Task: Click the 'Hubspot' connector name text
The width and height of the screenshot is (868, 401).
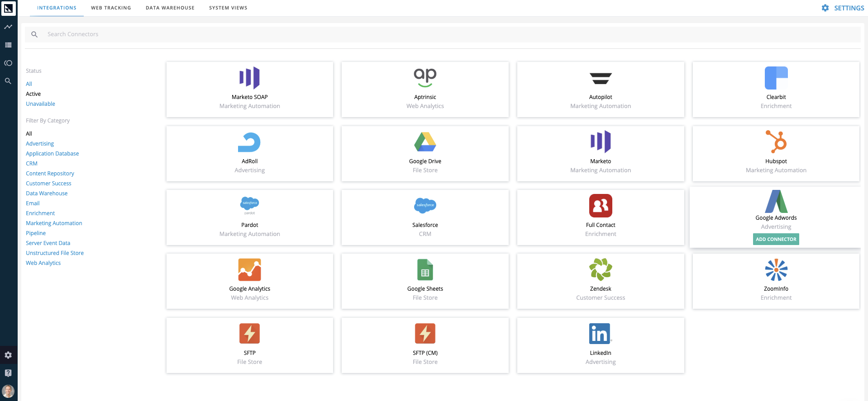Action: click(776, 161)
